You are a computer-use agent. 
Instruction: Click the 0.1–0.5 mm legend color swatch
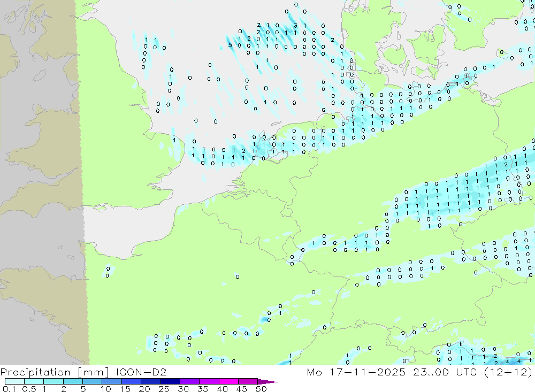14,381
